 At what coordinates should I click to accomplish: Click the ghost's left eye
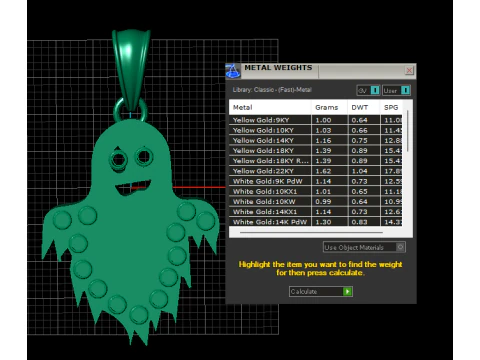click(x=118, y=159)
